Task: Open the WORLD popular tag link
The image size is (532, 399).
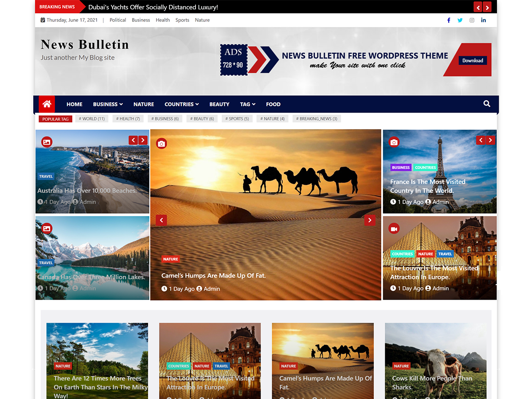Action: coord(92,118)
